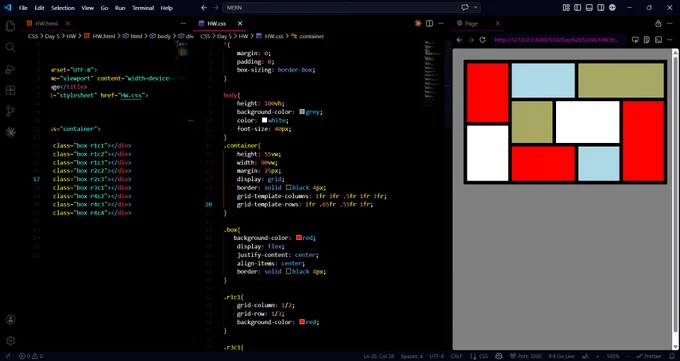Image resolution: width=680 pixels, height=361 pixels.
Task: Change the CRLF line ending setting
Action: point(457,356)
